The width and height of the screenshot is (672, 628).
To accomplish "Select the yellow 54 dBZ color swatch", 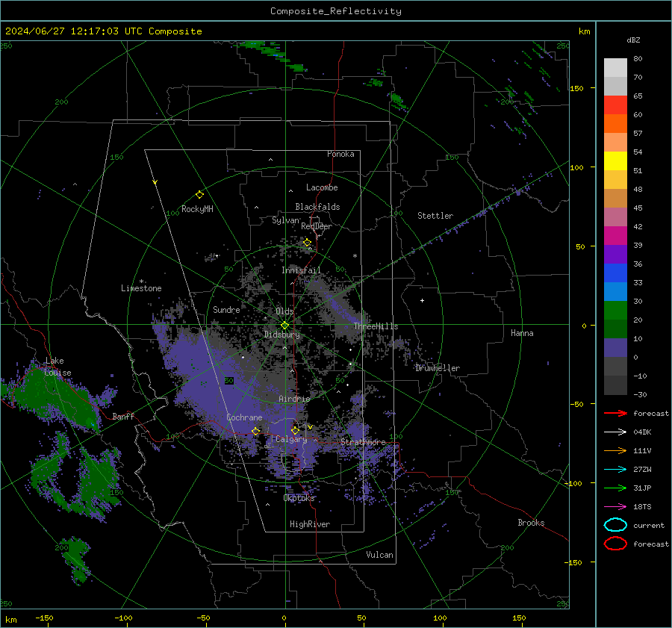I will coord(615,161).
